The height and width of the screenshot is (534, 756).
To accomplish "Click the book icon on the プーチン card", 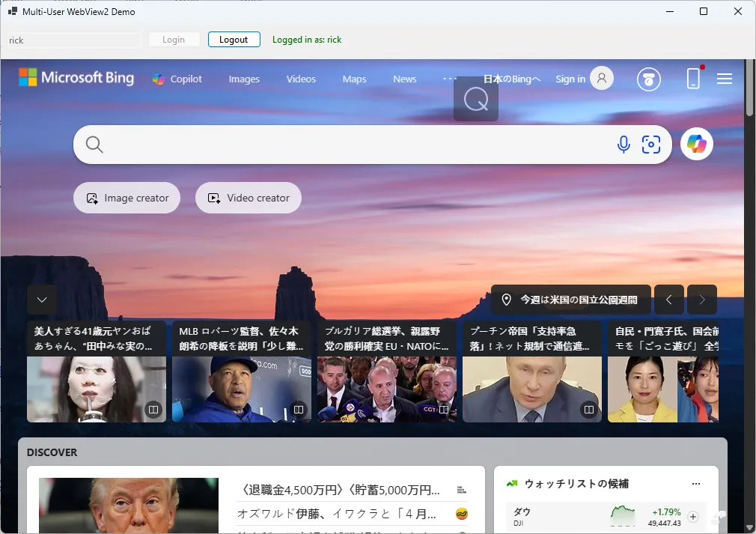I will pos(589,410).
